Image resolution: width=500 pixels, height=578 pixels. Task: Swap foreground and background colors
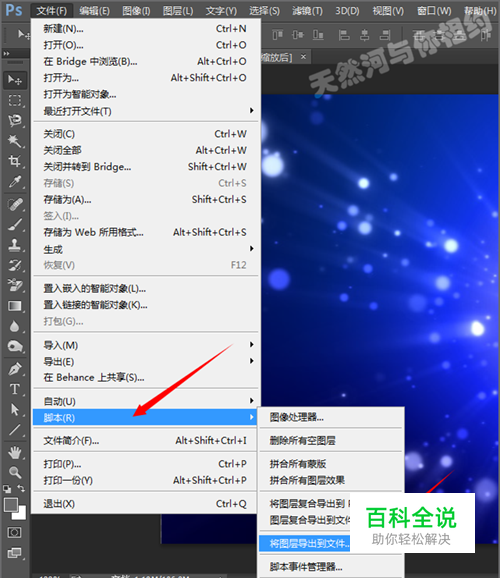[21, 488]
